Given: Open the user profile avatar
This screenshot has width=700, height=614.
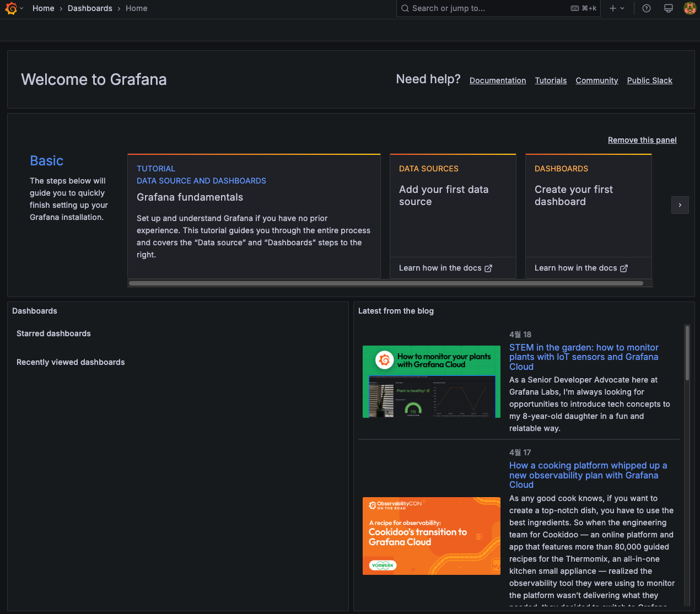Looking at the screenshot, I should point(690,8).
